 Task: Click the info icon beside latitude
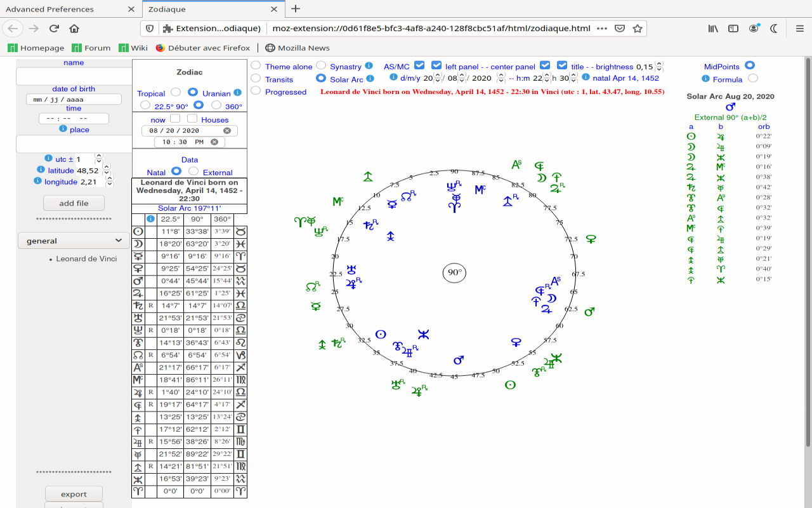pyautogui.click(x=41, y=170)
